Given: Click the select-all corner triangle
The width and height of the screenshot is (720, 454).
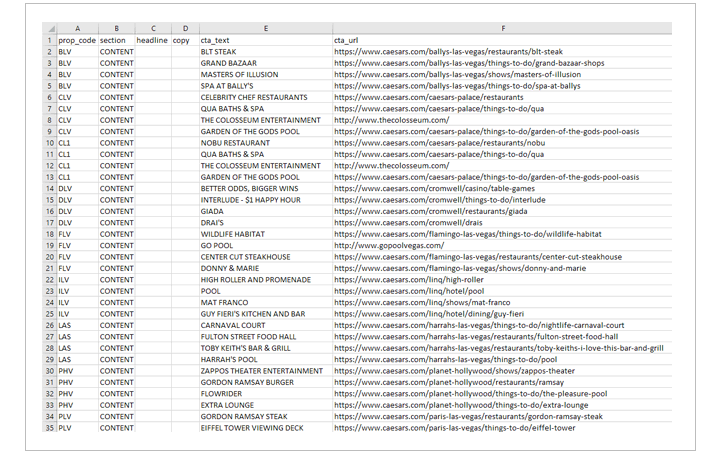Looking at the screenshot, I should tap(50, 28).
